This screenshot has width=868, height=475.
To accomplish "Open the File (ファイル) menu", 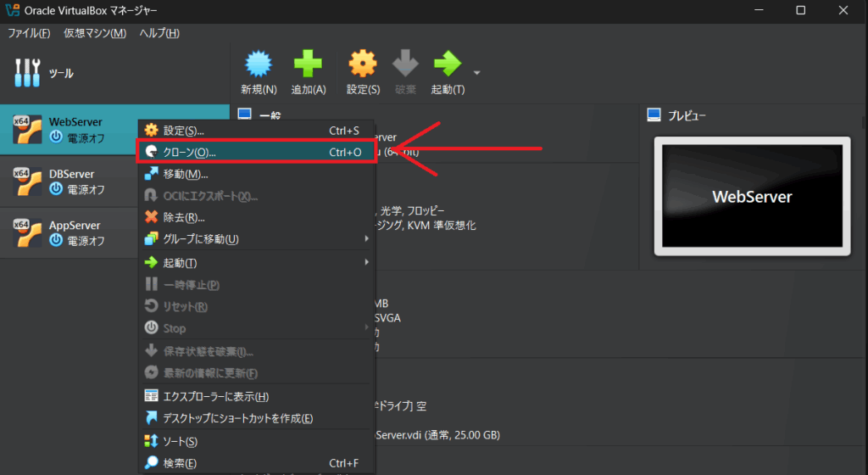I will [x=29, y=33].
